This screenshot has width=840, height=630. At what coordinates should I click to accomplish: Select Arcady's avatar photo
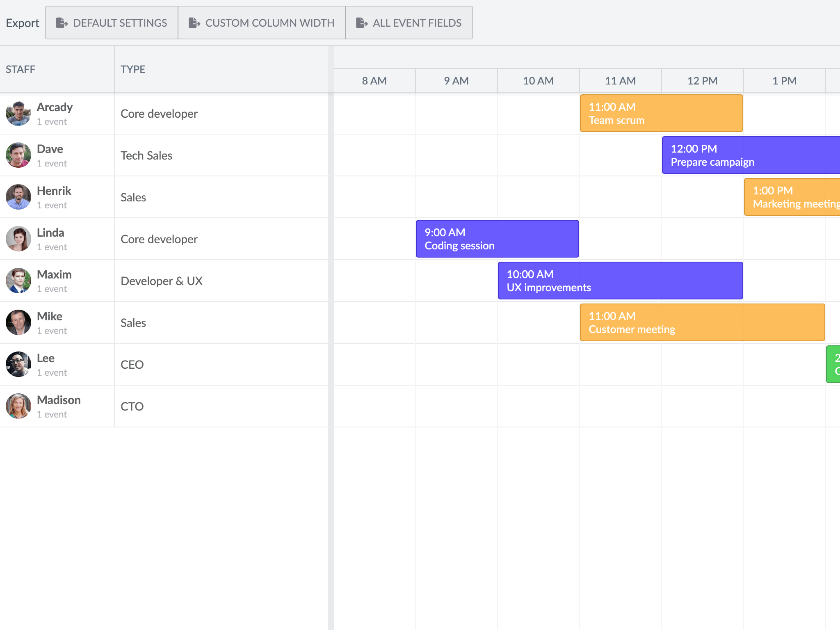tap(18, 113)
